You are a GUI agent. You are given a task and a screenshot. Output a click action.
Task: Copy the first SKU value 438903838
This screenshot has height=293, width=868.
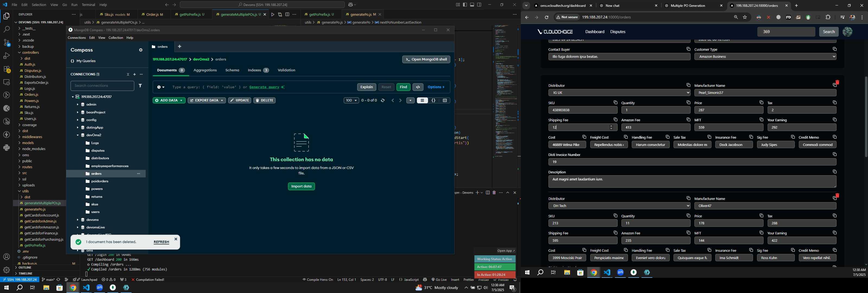pyautogui.click(x=615, y=103)
